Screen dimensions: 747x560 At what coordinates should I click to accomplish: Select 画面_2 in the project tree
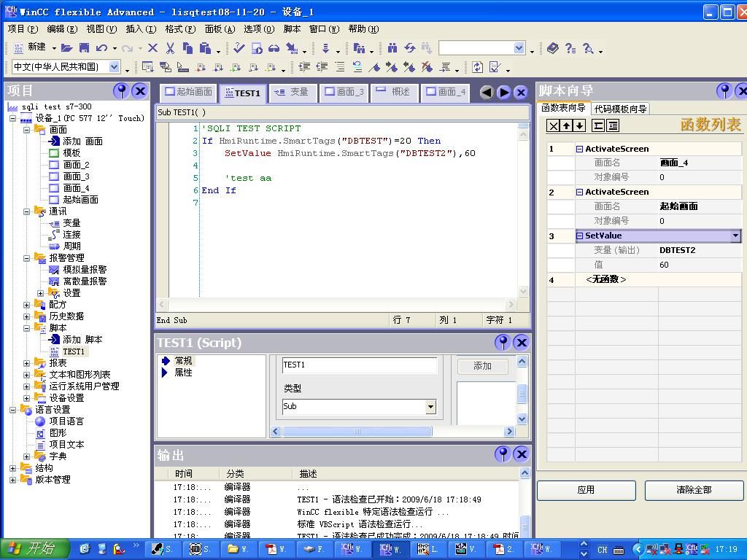pyautogui.click(x=76, y=165)
